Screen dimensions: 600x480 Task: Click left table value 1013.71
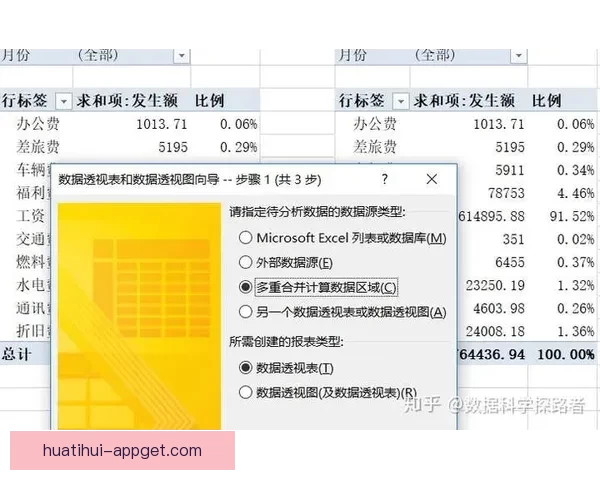pos(162,124)
